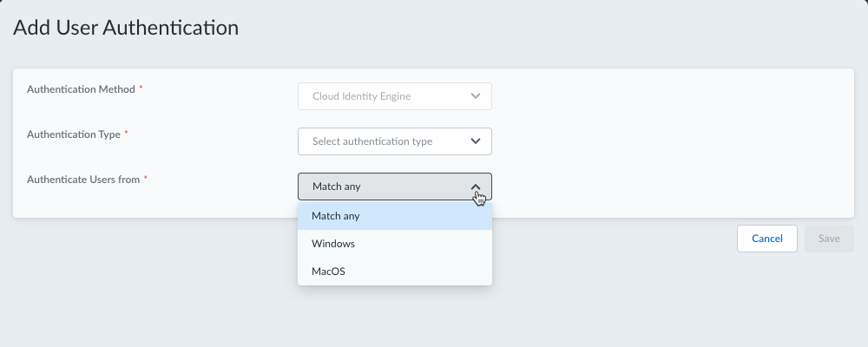Click the Authentication Type label

coord(74,134)
